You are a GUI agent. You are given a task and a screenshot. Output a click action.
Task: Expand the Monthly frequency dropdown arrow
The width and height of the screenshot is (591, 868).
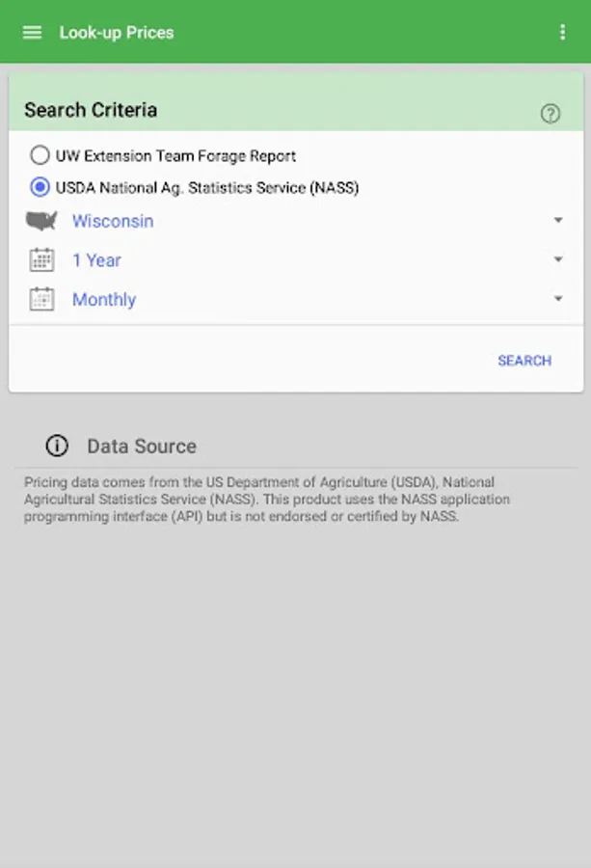click(558, 300)
